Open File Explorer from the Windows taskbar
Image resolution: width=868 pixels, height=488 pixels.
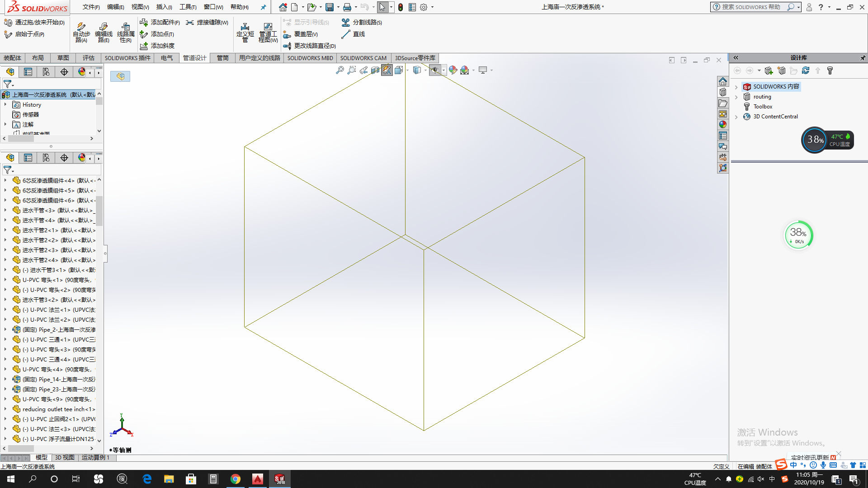pyautogui.click(x=169, y=479)
